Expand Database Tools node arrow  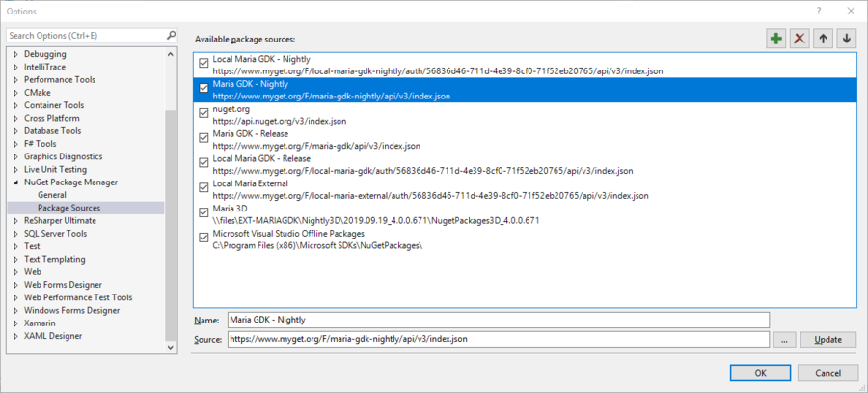(x=15, y=130)
